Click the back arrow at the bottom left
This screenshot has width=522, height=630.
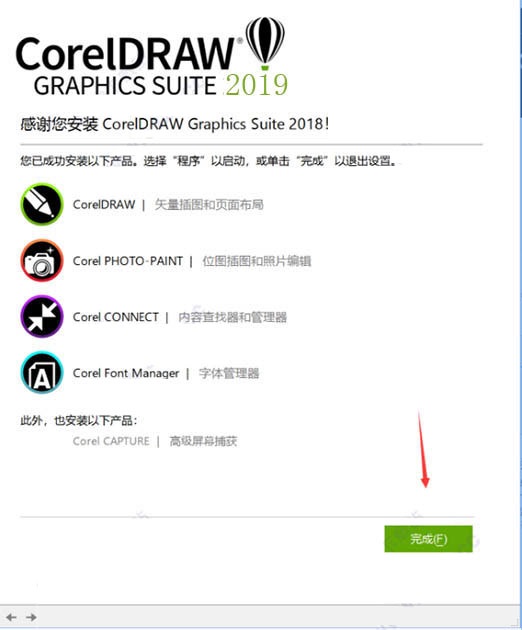11,617
